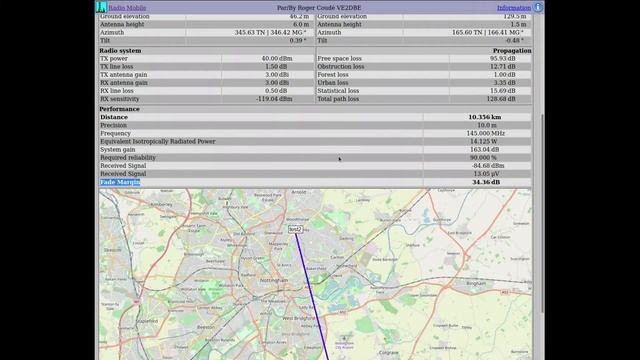Click the Forest loss label
This screenshot has width=640, height=360.
(x=333, y=75)
